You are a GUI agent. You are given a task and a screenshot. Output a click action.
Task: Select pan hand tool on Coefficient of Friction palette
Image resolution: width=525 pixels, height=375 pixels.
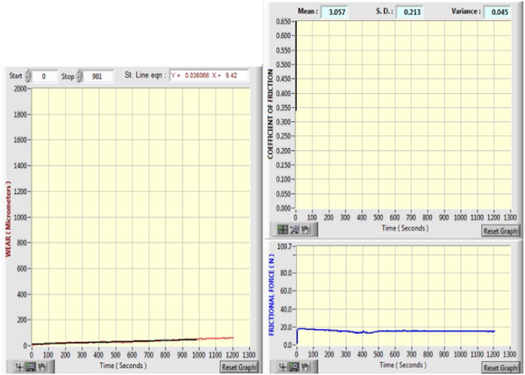pyautogui.click(x=305, y=229)
